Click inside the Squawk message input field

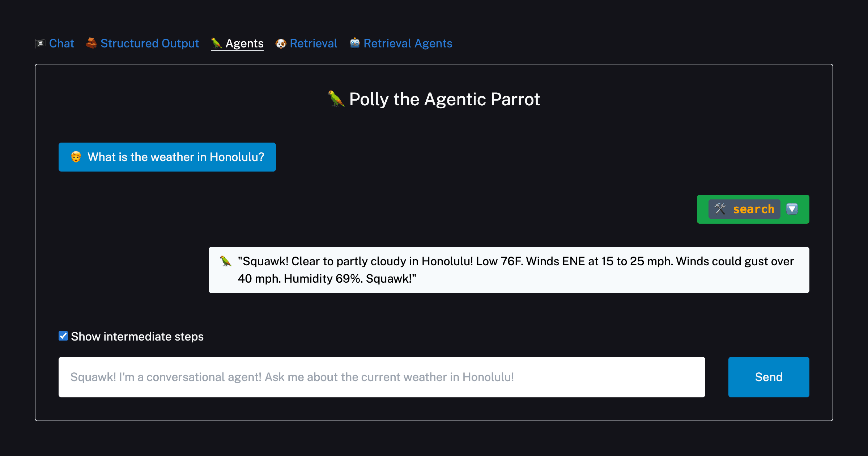pyautogui.click(x=382, y=377)
